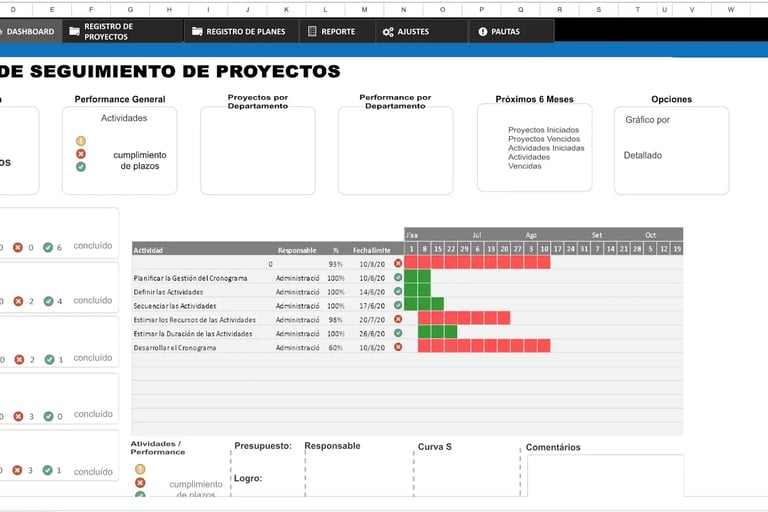This screenshot has width=768, height=512.
Task: Click the Curva S section heading
Action: [x=434, y=447]
